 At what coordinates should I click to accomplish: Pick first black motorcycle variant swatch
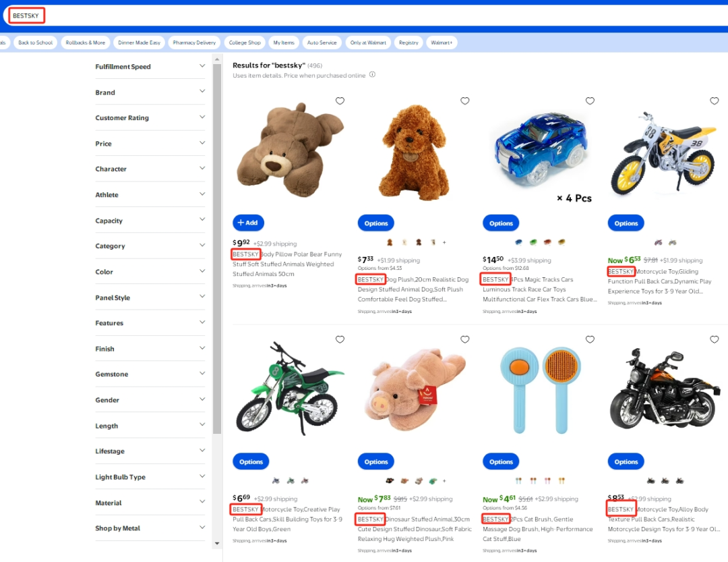pyautogui.click(x=651, y=480)
